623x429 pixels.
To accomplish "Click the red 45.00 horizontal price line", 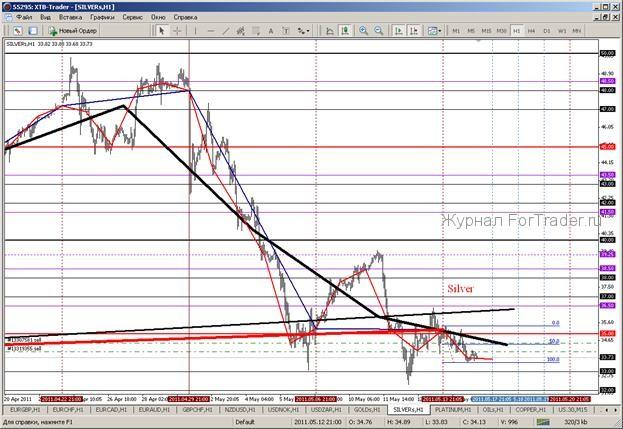I will pyautogui.click(x=300, y=145).
